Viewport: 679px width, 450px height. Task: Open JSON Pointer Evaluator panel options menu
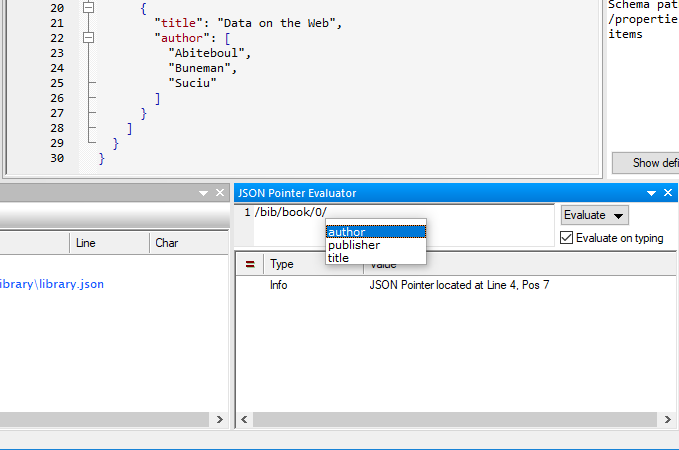click(651, 193)
